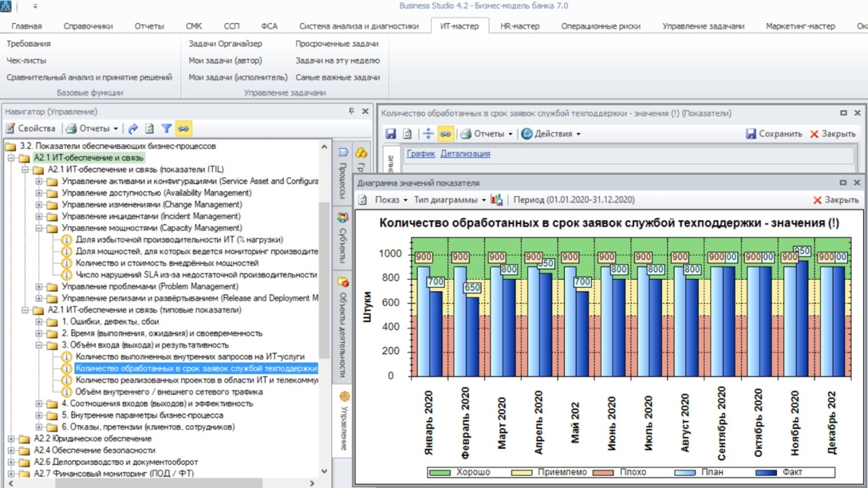Screen dimensions: 868x488
Task: Click the Save diskette icon in the indicator window
Action: point(391,133)
